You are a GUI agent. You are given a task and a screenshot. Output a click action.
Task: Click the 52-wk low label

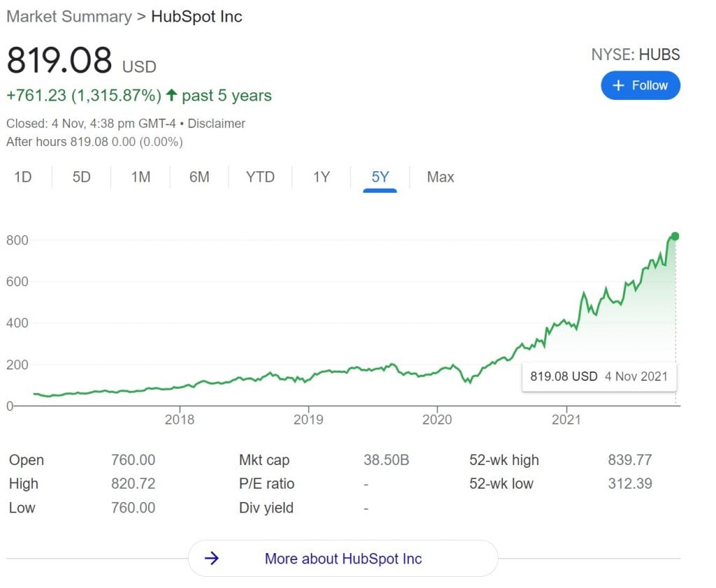[x=501, y=483]
